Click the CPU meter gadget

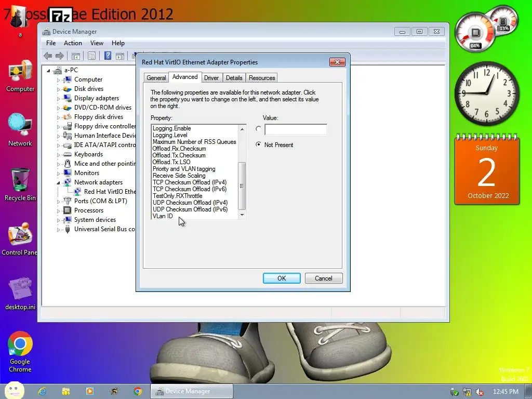[x=475, y=33]
